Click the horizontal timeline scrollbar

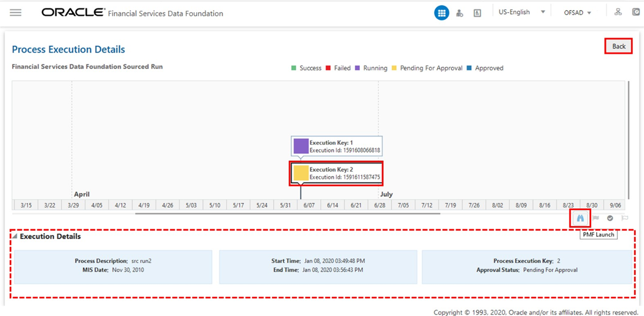click(x=288, y=213)
